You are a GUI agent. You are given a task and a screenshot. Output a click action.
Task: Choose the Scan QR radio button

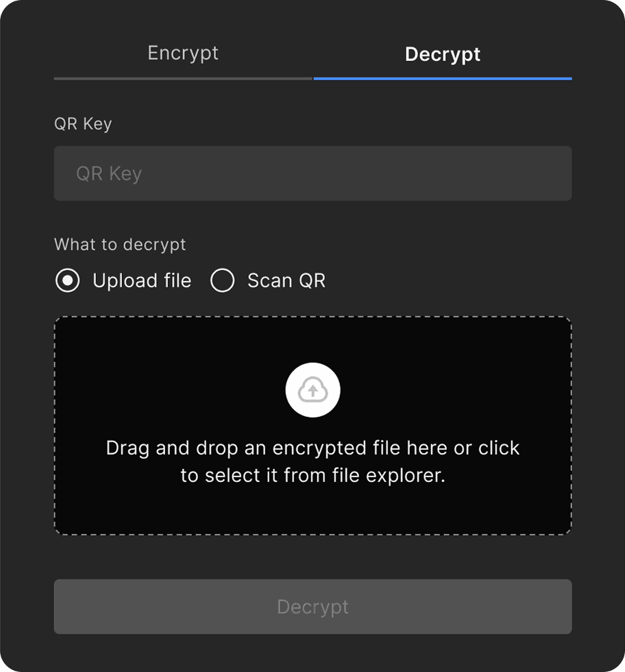click(223, 280)
